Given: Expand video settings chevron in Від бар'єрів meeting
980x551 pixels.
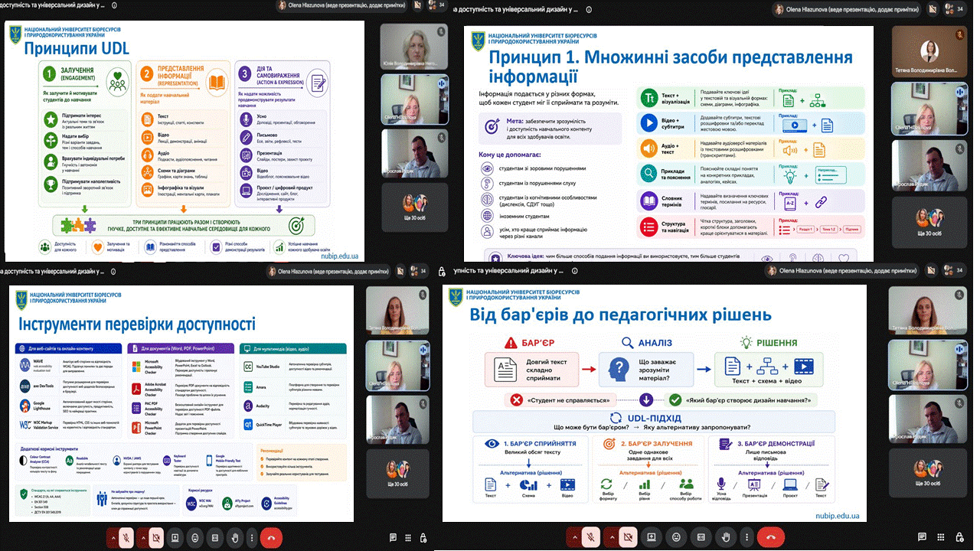Looking at the screenshot, I should 610,537.
